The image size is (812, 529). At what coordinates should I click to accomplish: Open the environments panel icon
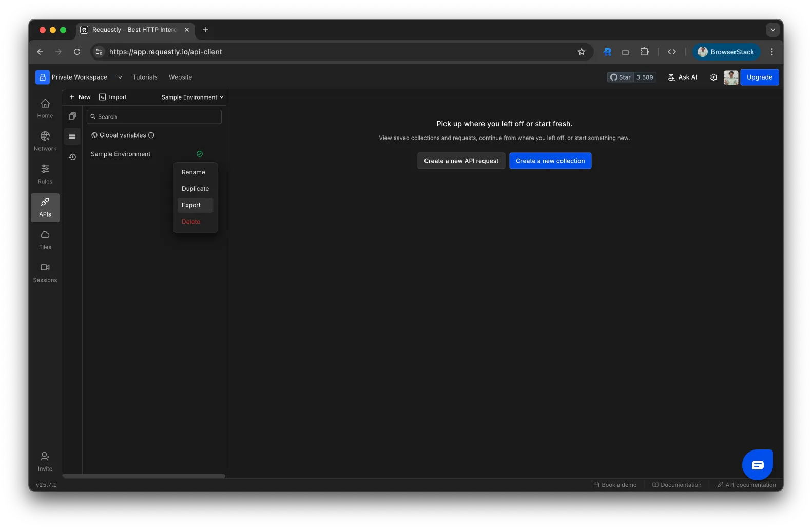72,136
